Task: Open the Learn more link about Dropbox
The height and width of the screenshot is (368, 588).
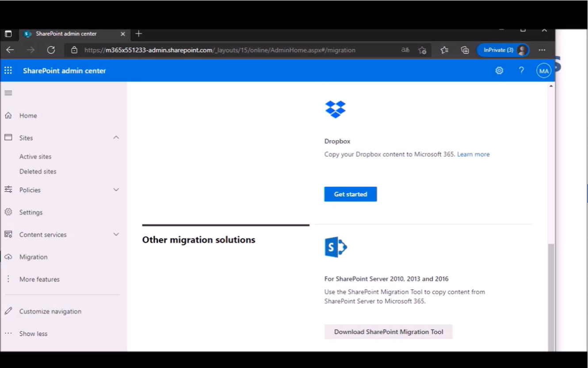Action: pyautogui.click(x=473, y=154)
